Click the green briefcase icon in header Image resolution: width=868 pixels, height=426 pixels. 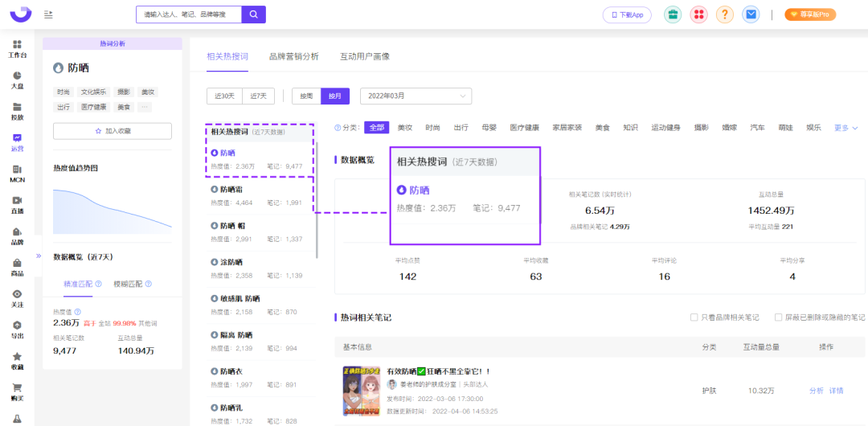tap(673, 14)
